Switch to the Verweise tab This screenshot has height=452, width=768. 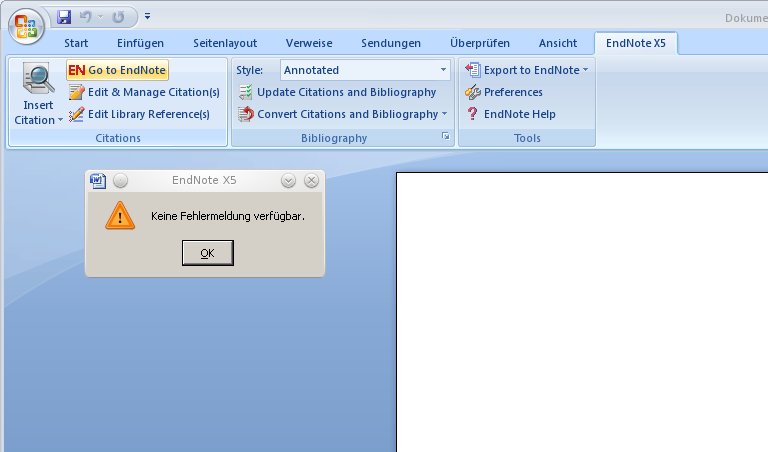(x=309, y=43)
